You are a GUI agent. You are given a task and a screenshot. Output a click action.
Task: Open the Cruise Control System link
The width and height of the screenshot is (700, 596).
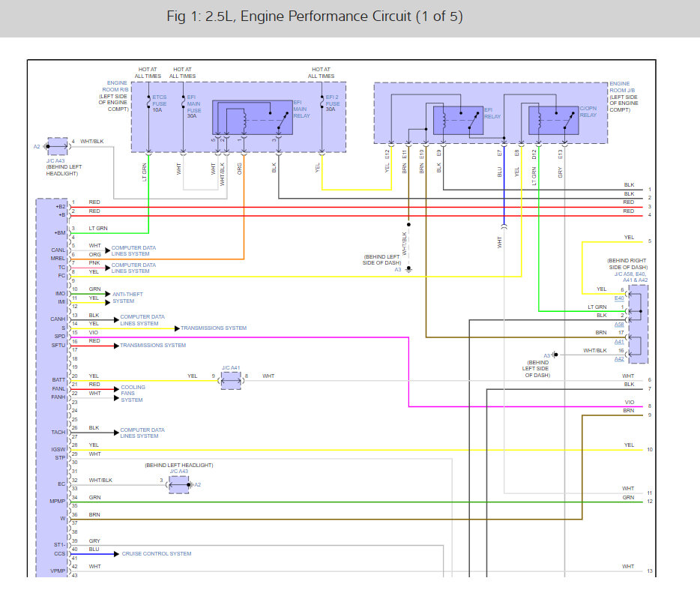point(156,554)
